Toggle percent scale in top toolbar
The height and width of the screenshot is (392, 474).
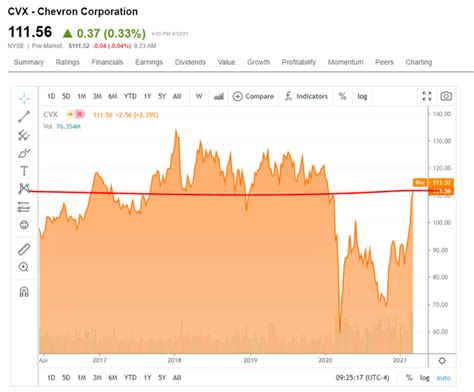pos(343,96)
